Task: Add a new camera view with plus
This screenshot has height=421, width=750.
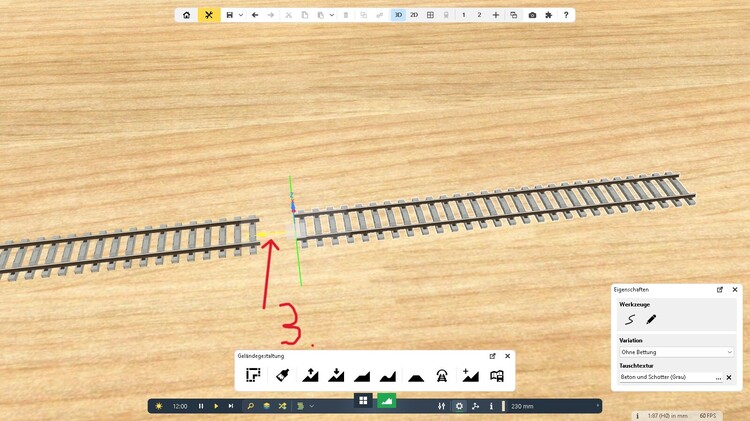Action: (496, 15)
